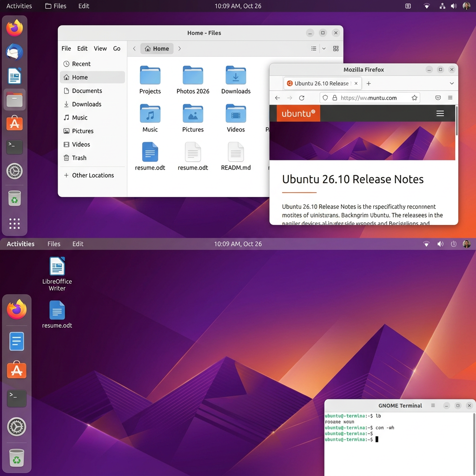Open the Go menu in Files window
Image resolution: width=476 pixels, height=476 pixels.
[x=117, y=48]
